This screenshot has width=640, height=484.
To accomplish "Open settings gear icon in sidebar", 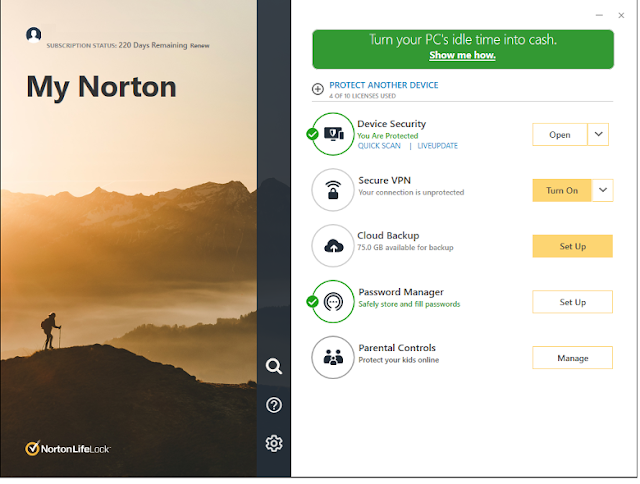I will [x=273, y=443].
